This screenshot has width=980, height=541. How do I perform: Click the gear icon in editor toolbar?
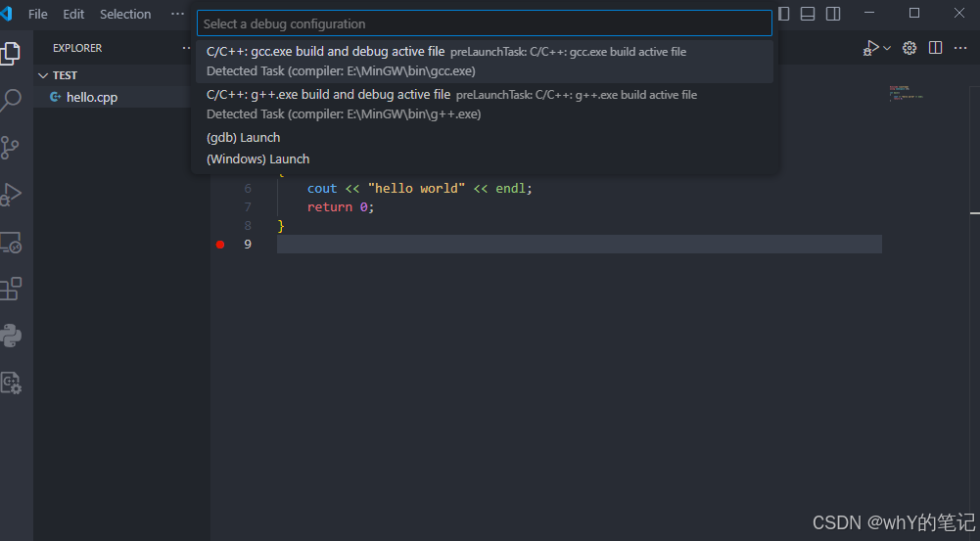[910, 48]
